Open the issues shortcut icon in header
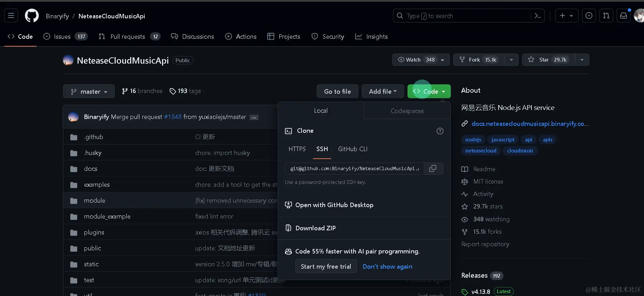The image size is (644, 296). (589, 16)
